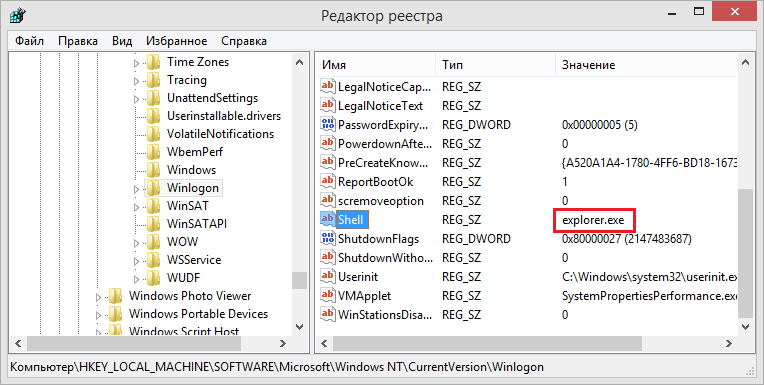Click the values pane scroll down arrow
This screenshot has height=385, width=764.
(x=745, y=327)
